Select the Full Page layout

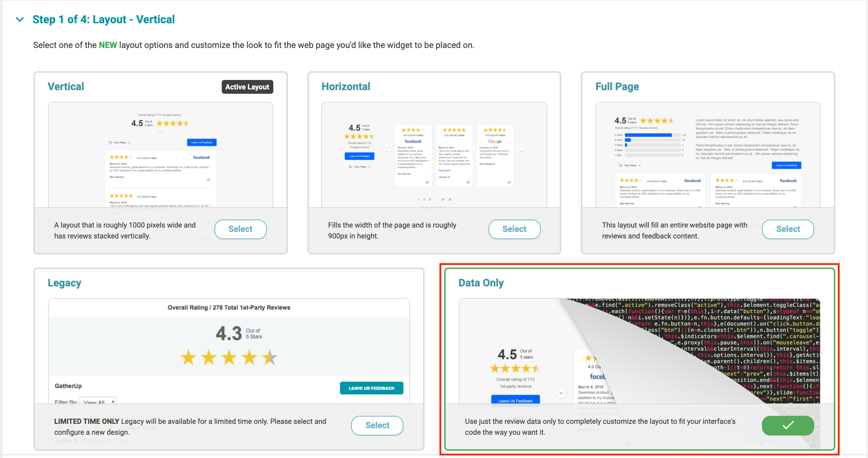(787, 229)
